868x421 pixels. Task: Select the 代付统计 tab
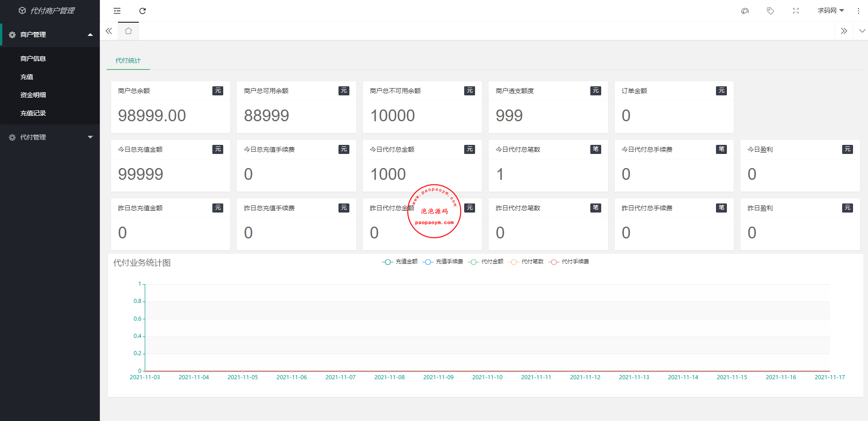[128, 60]
